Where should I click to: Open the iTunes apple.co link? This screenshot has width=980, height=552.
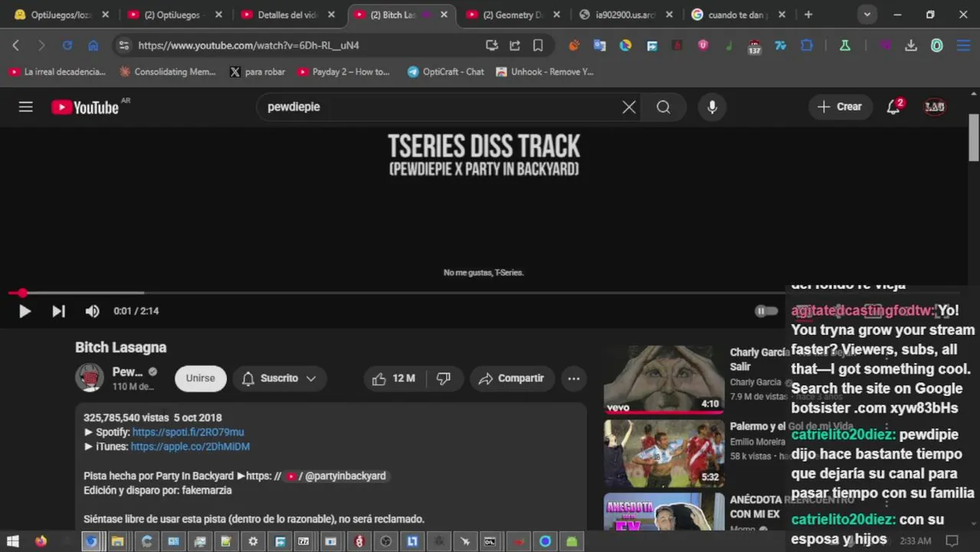[190, 446]
